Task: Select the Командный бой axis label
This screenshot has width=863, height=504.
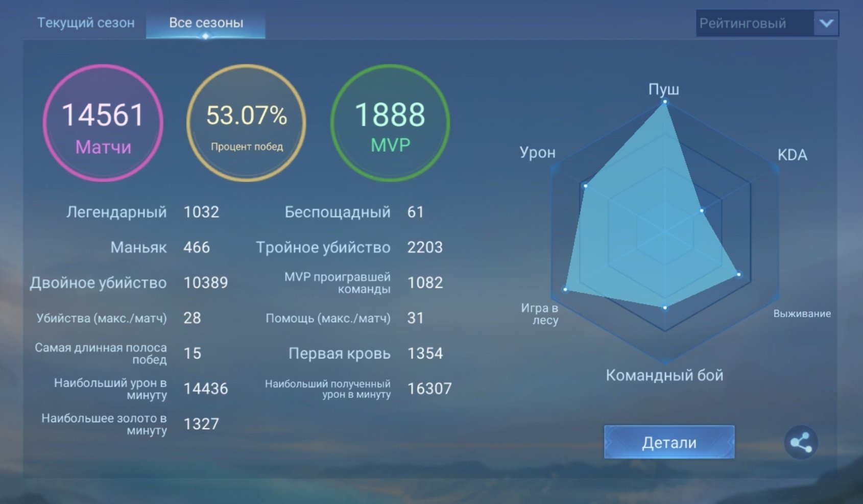Action: 664,375
